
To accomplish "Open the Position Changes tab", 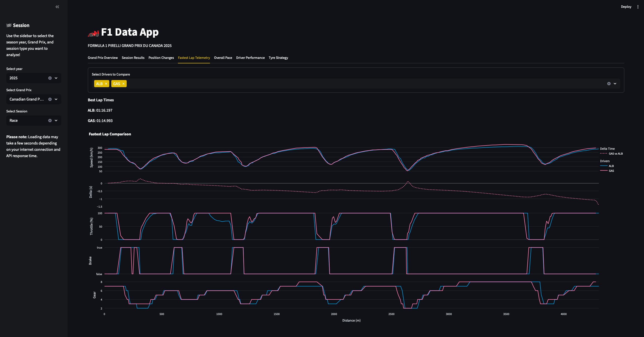I will 161,58.
